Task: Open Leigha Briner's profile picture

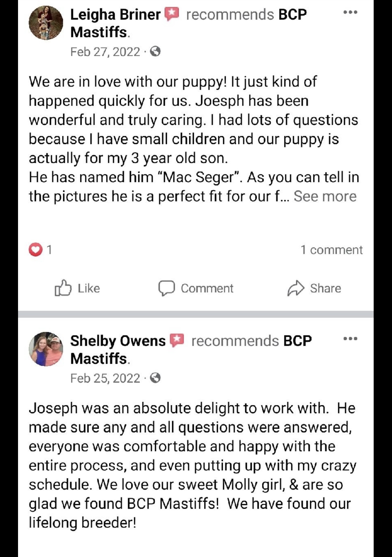Action: click(46, 23)
